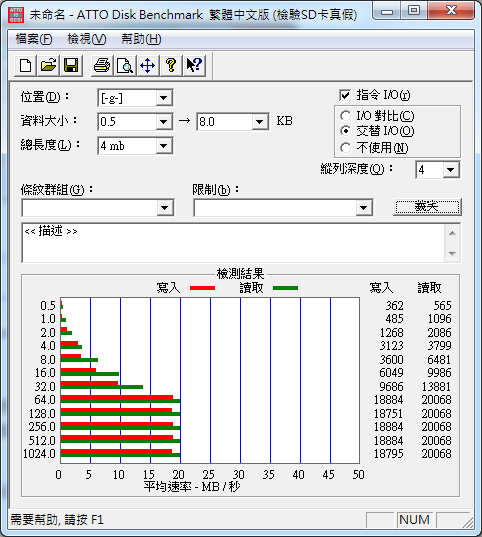
Task: Open the 縱列深度 queue depth dropdown
Action: click(x=451, y=170)
